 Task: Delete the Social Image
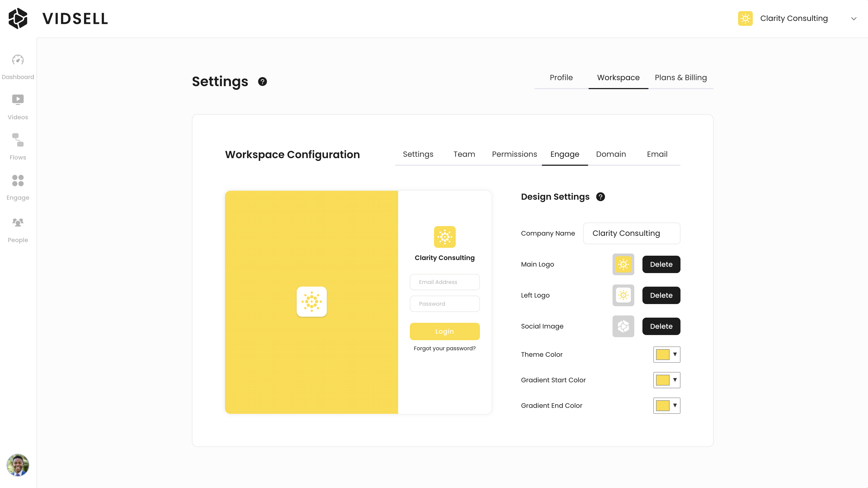(x=661, y=326)
